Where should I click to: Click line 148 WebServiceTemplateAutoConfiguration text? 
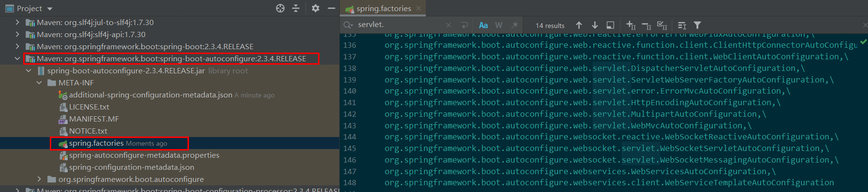pos(749,182)
